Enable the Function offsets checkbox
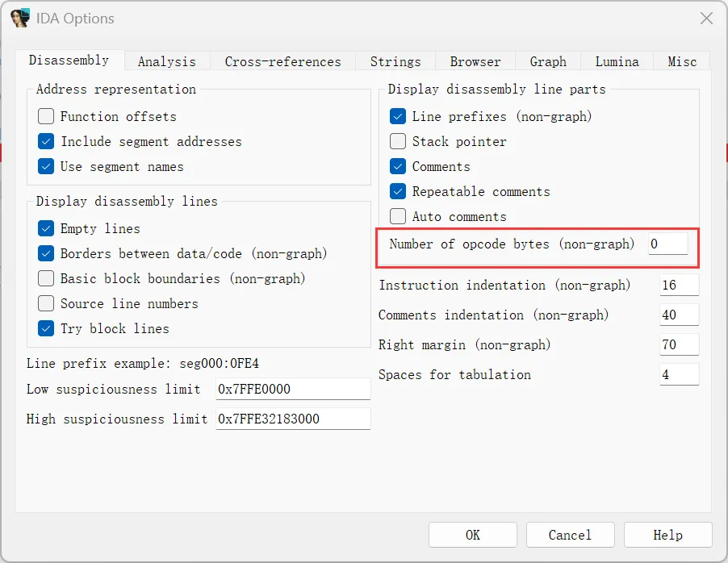This screenshot has width=728, height=563. click(46, 116)
